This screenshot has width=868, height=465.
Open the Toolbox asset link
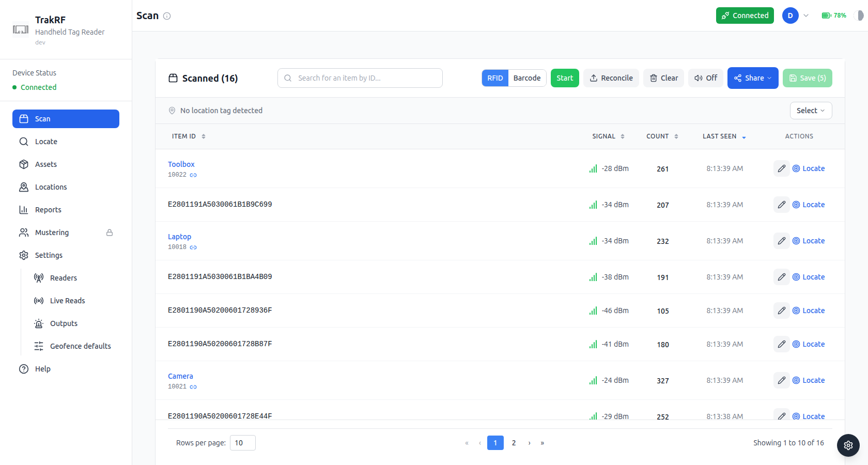tap(181, 164)
